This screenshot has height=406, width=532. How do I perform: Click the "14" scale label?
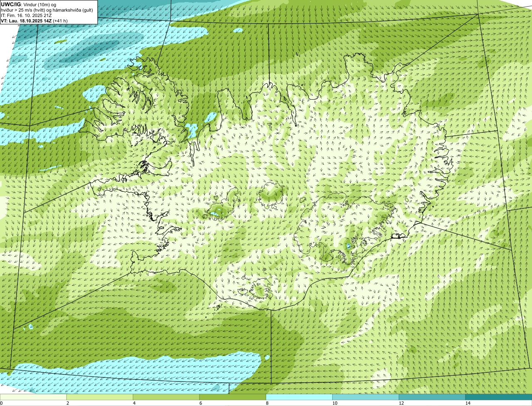pos(468,403)
